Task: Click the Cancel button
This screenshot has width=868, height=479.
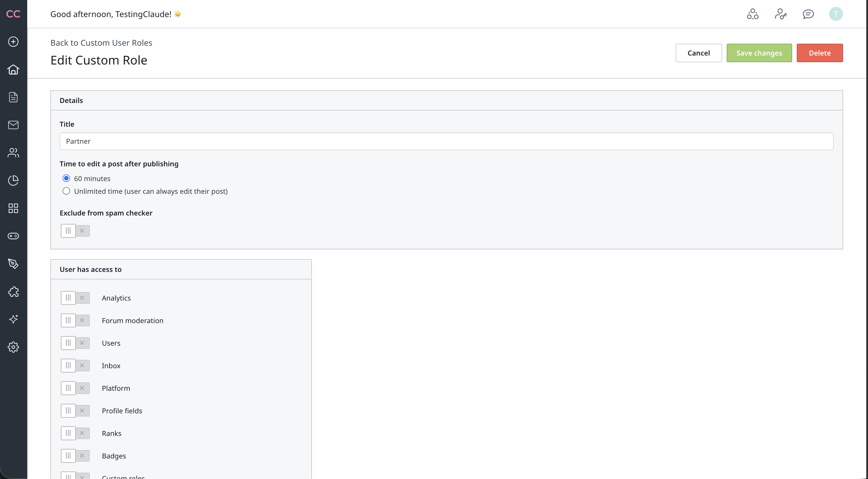Action: point(699,53)
